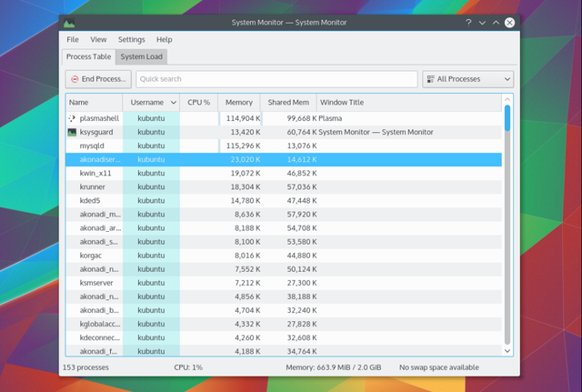Click the plasmashell process icon

pos(73,118)
